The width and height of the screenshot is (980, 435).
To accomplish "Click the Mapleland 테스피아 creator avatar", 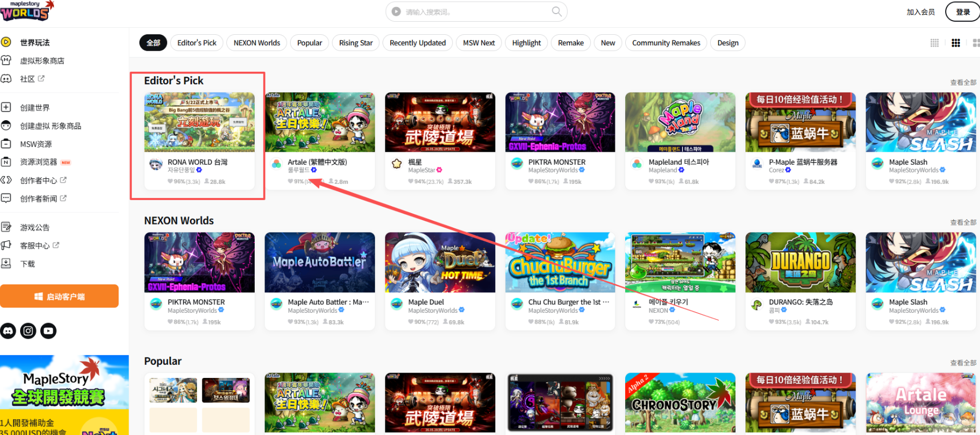I will click(x=637, y=164).
